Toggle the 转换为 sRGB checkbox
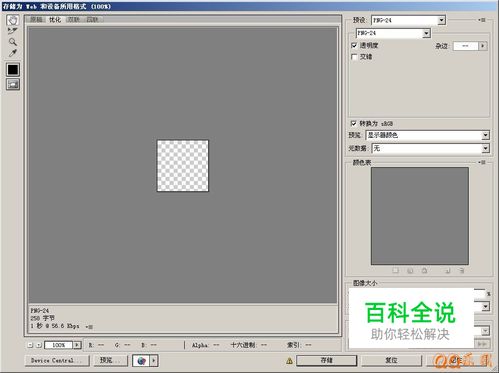This screenshot has height=373, width=499. 353,123
